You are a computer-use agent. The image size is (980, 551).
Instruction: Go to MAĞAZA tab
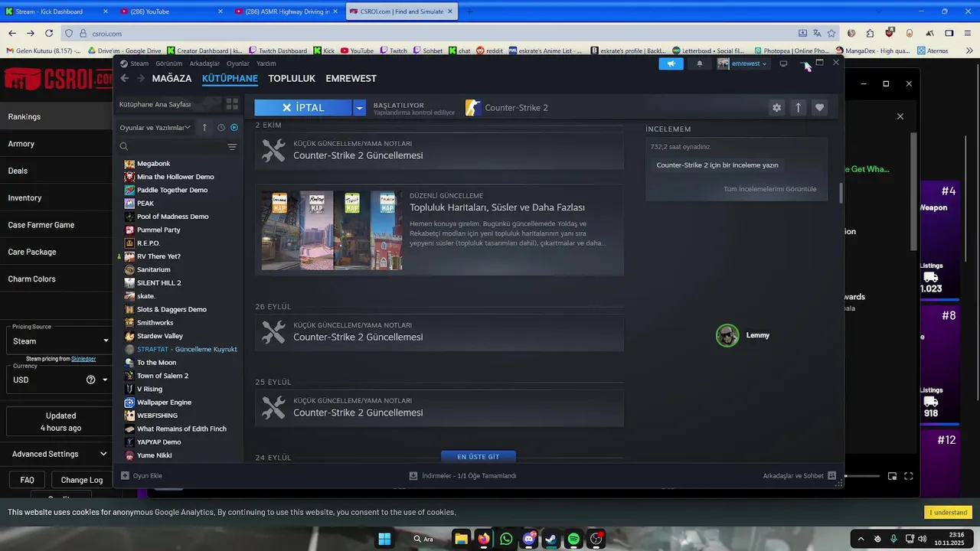171,78
